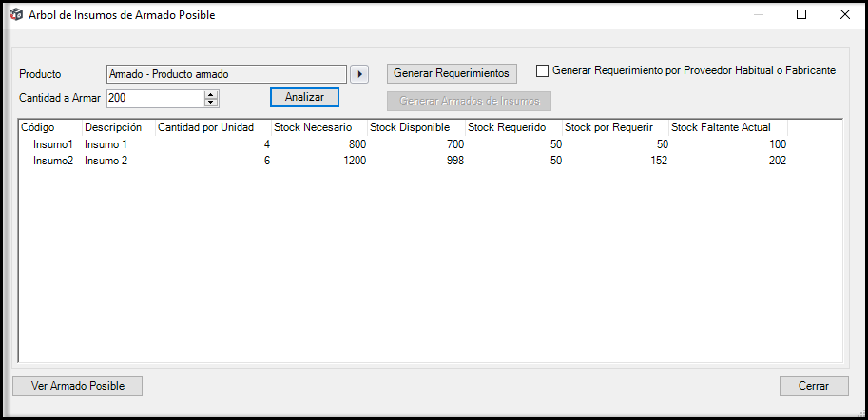Click stock faltante value 100
This screenshot has width=868, height=420.
click(778, 145)
